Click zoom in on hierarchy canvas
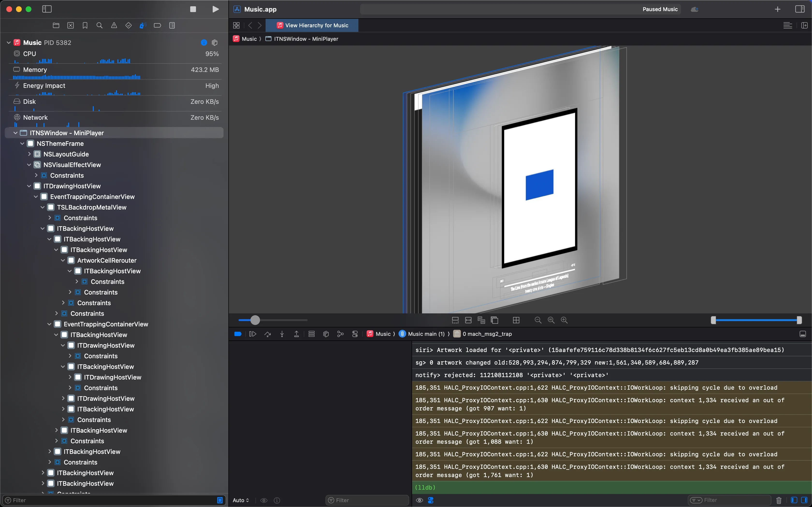Screen dimensions: 812x507 point(564,320)
